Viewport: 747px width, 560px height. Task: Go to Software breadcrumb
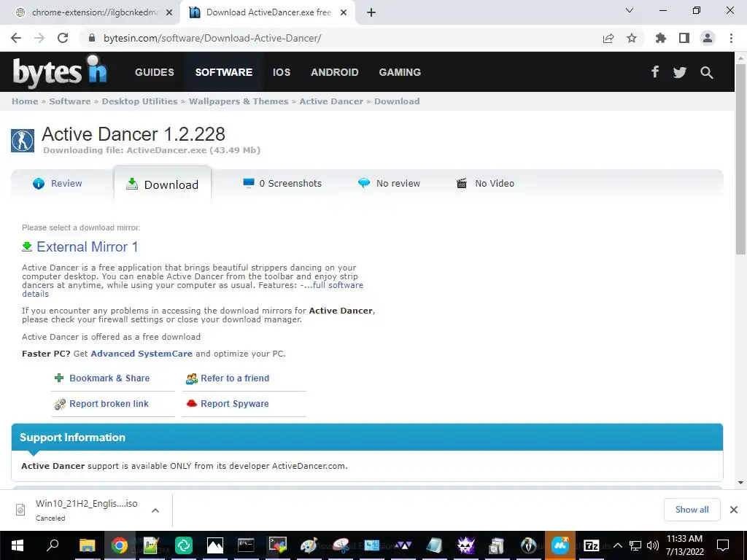[69, 101]
